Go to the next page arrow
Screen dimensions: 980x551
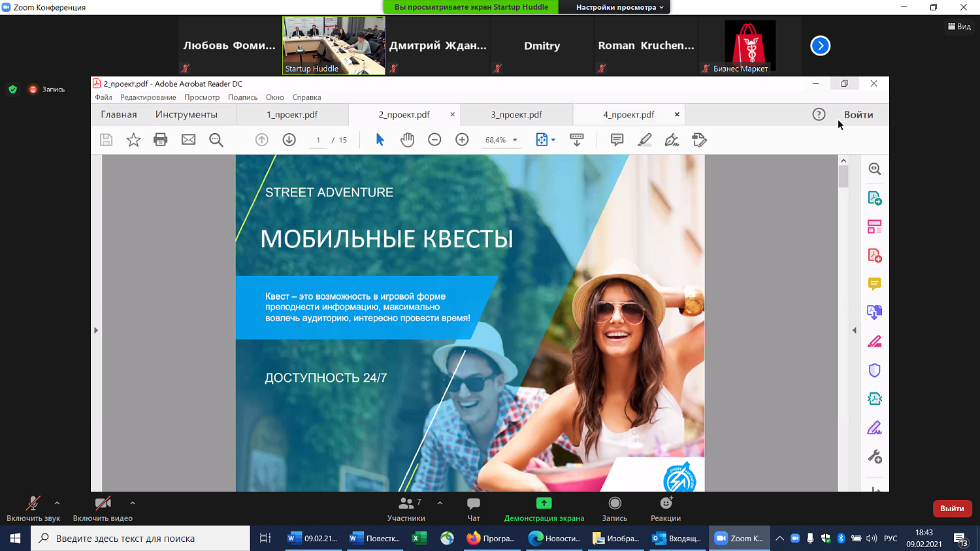coord(289,140)
